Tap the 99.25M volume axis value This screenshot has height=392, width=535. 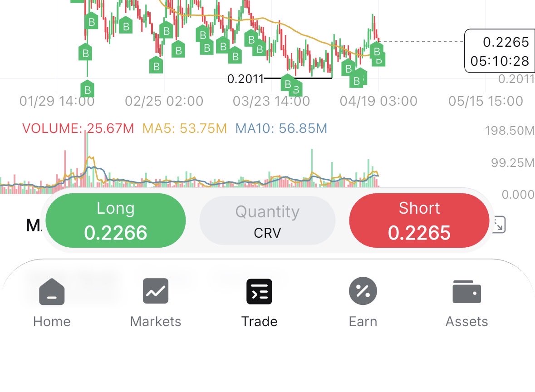pyautogui.click(x=513, y=163)
